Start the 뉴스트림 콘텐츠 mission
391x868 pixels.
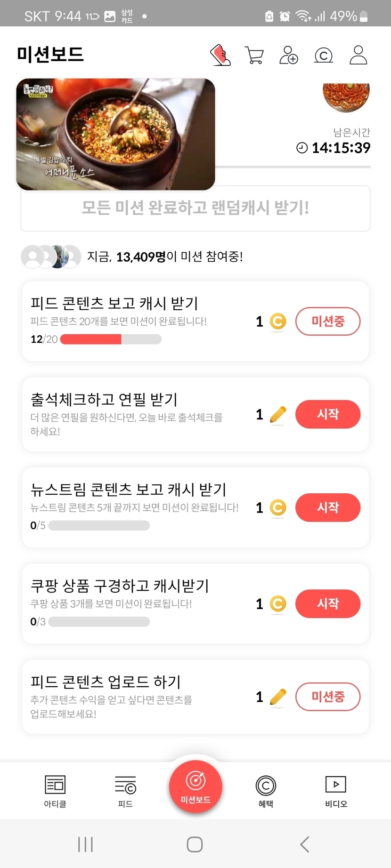pos(328,507)
